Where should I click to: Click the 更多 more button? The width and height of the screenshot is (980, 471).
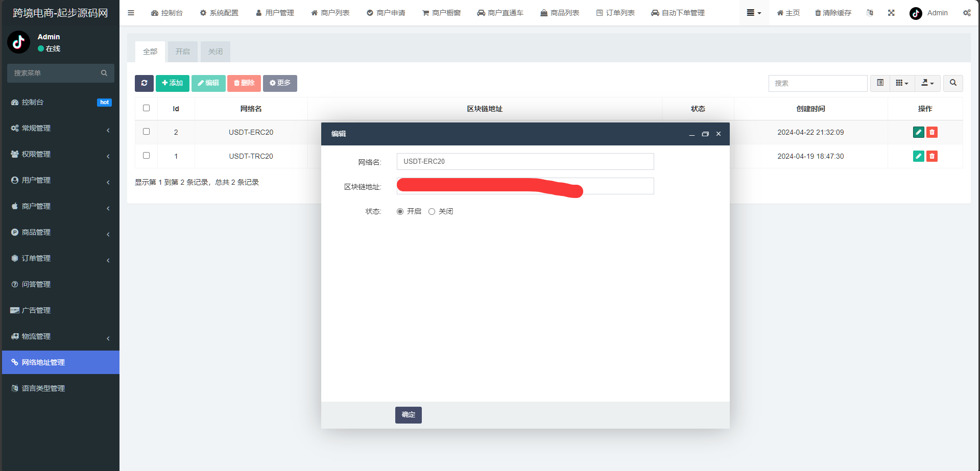280,83
